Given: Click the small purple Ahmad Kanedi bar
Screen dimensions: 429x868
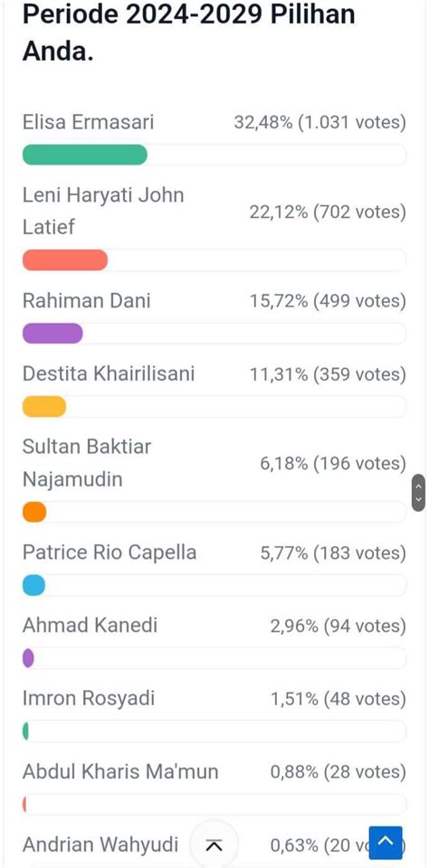Looking at the screenshot, I should 28,658.
